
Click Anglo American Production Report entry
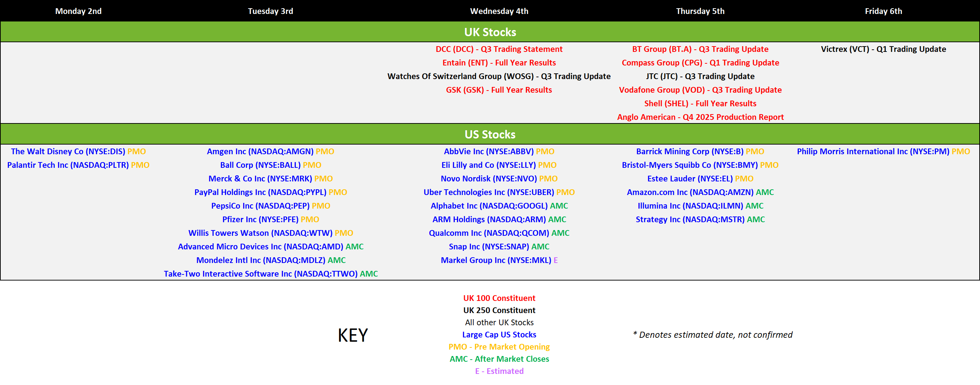(700, 117)
